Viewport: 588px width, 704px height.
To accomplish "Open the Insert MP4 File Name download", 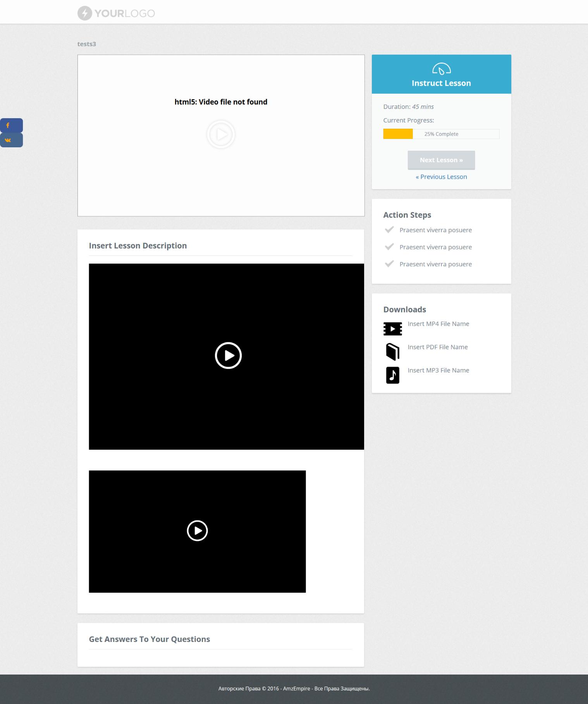I will click(438, 324).
